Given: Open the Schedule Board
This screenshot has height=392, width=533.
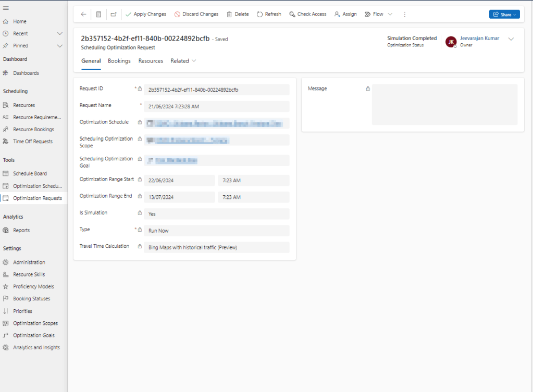Looking at the screenshot, I should pyautogui.click(x=30, y=174).
